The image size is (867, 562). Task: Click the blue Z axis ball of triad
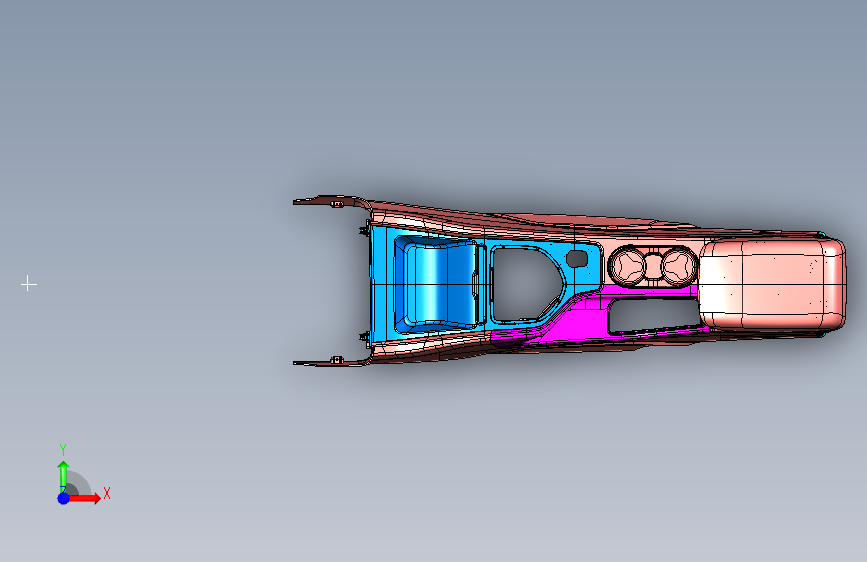pos(63,498)
